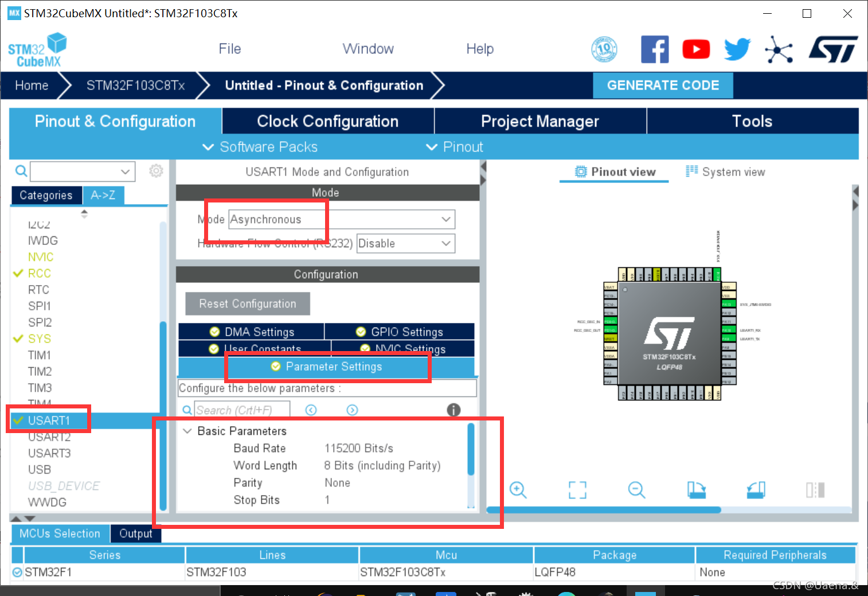The height and width of the screenshot is (596, 868).
Task: Open ST YouTube channel icon
Action: point(696,49)
